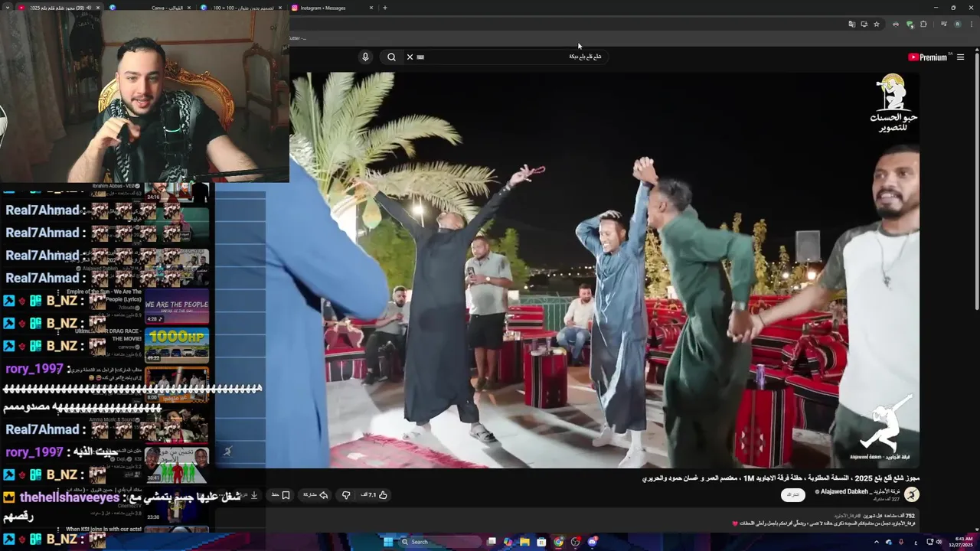The height and width of the screenshot is (551, 980).
Task: Clear the YouTube search box with the X
Action: 410,57
